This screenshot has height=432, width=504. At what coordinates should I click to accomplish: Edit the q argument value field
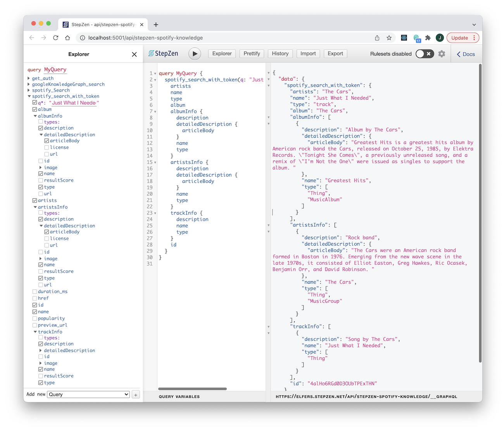(74, 103)
